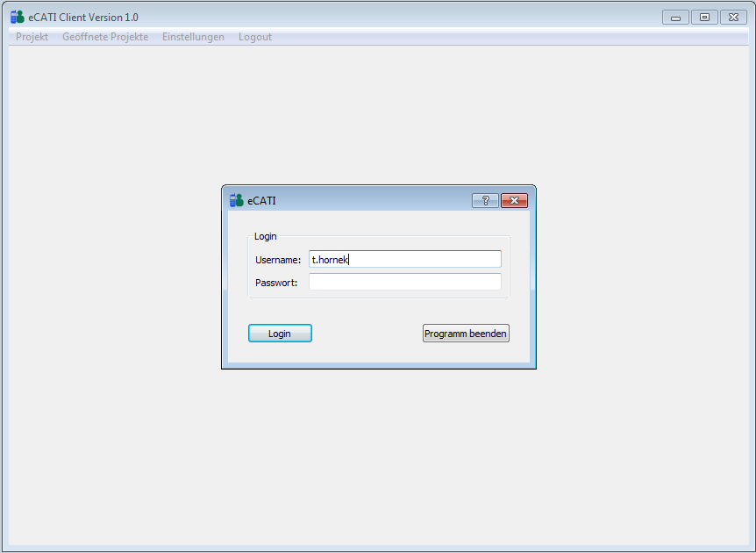
Task: Open the Geöffnete Projekte menu
Action: tap(105, 37)
